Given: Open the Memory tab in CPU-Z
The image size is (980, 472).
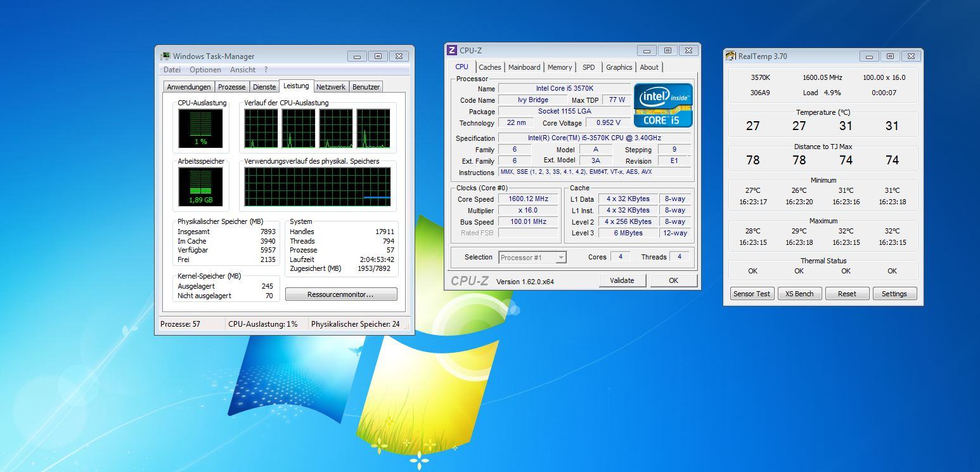Looking at the screenshot, I should pos(560,67).
